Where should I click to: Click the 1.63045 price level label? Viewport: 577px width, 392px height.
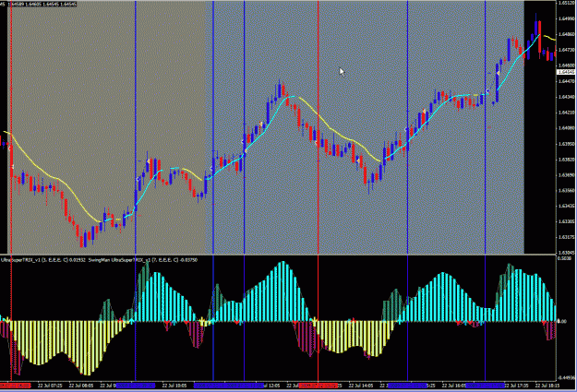[567, 253]
